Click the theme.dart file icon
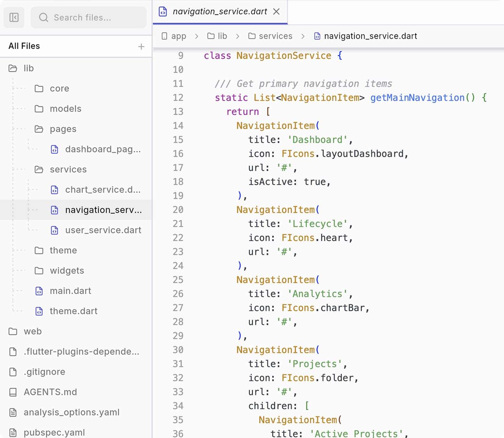The image size is (504, 438). tap(39, 311)
